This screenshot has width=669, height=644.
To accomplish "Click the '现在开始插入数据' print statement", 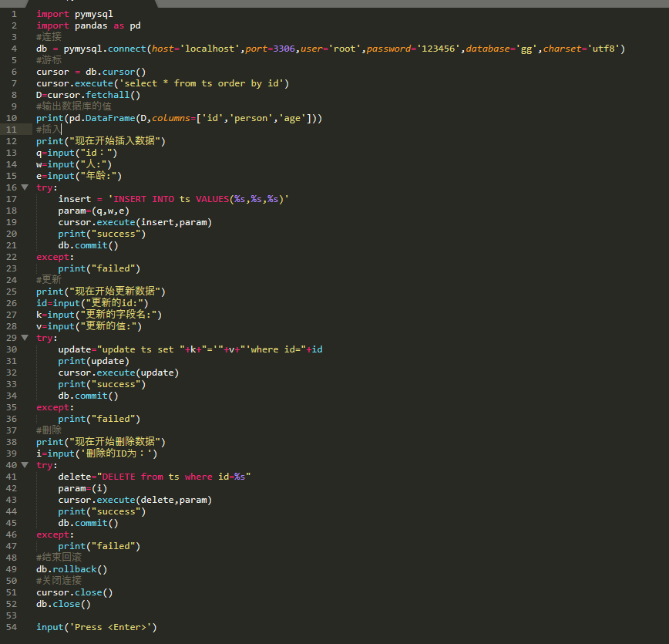I will 101,141.
